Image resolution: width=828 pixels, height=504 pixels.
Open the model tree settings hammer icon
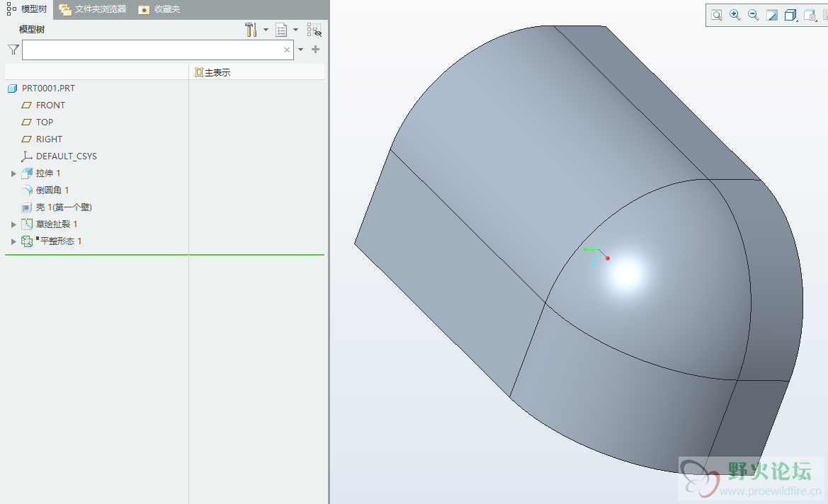click(x=251, y=30)
